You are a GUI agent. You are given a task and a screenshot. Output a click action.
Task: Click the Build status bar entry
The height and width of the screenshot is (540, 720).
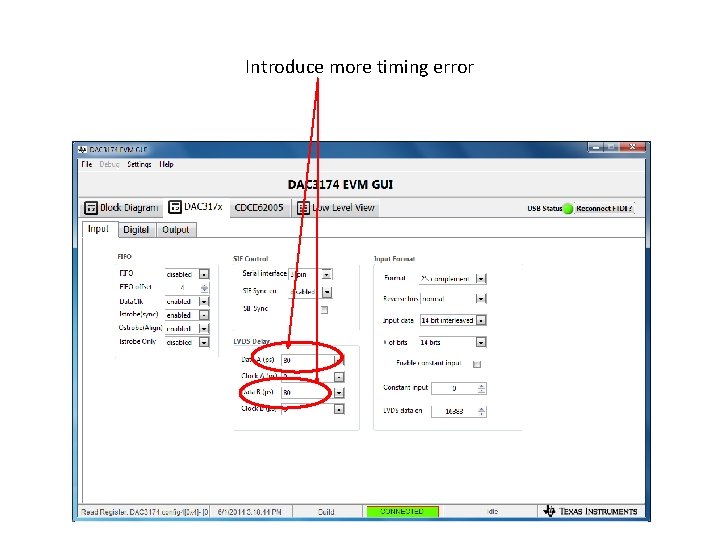(326, 512)
